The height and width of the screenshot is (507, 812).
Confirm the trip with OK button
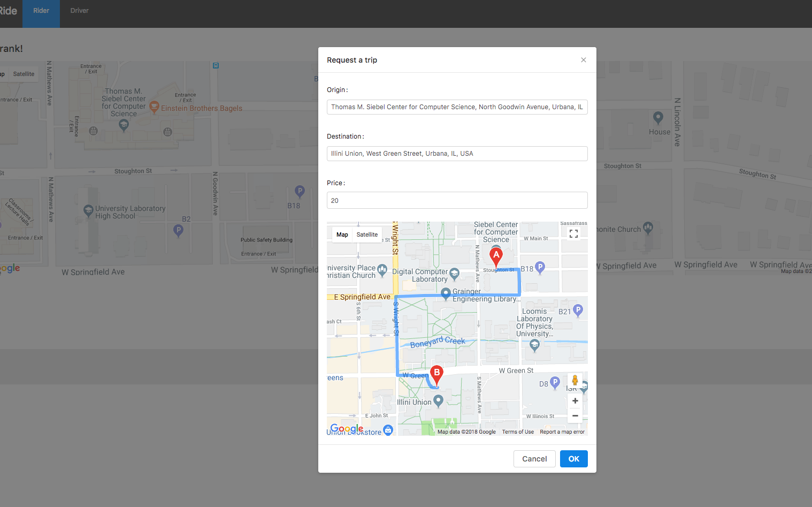coord(574,459)
